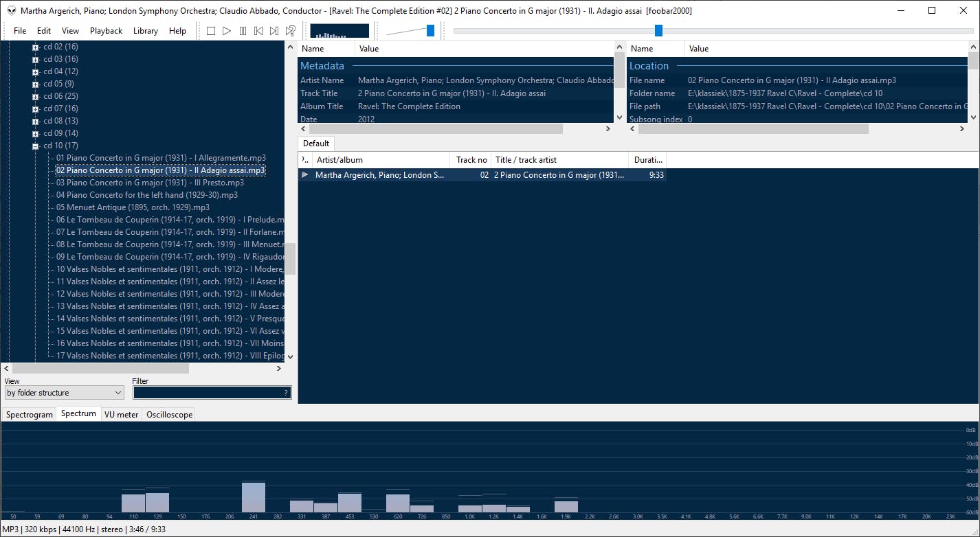The width and height of the screenshot is (980, 537).
Task: Open the 'by folder structure' View dropdown
Action: pos(64,393)
